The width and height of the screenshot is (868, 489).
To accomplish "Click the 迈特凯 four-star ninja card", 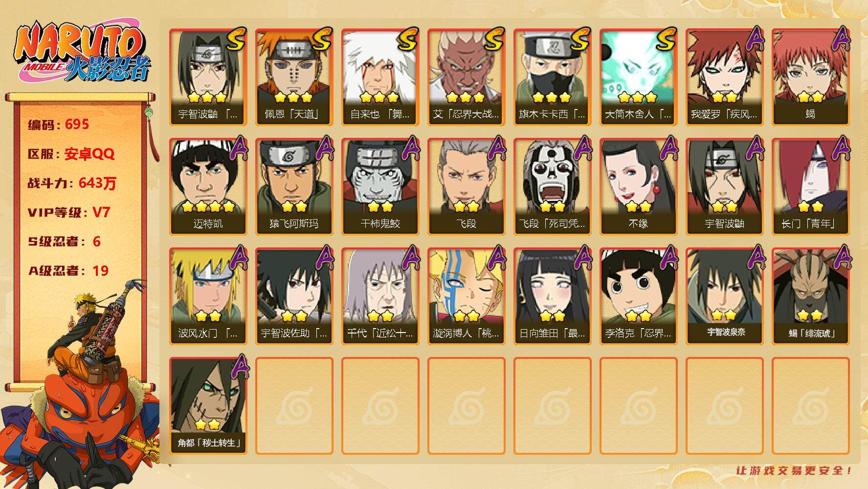I will (x=208, y=187).
